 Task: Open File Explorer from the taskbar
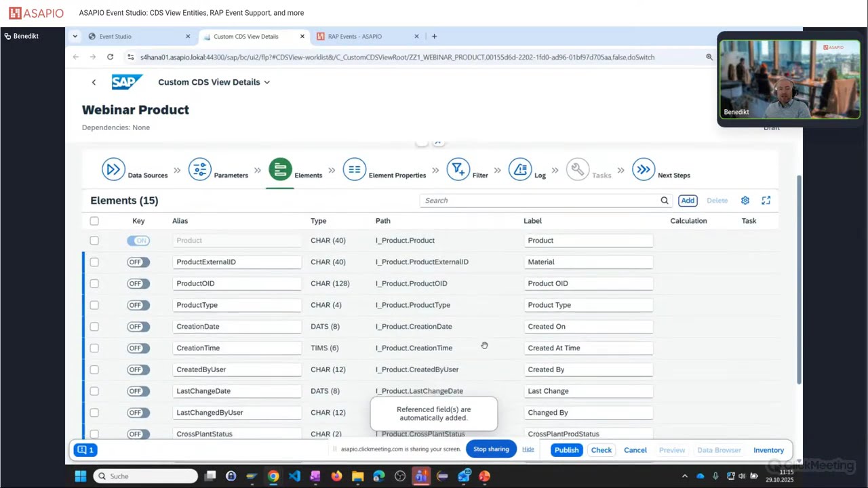click(357, 476)
